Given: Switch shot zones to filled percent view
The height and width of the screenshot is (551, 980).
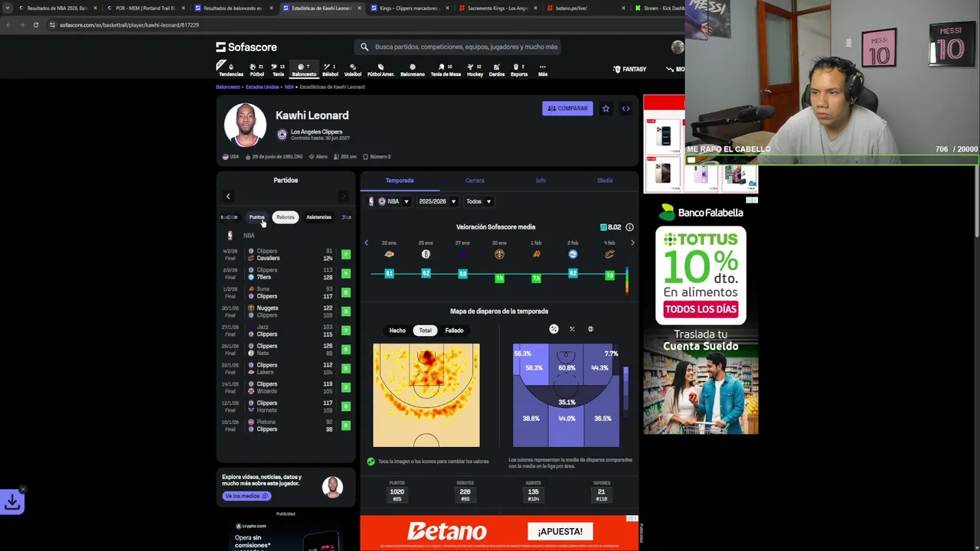Looking at the screenshot, I should click(554, 329).
